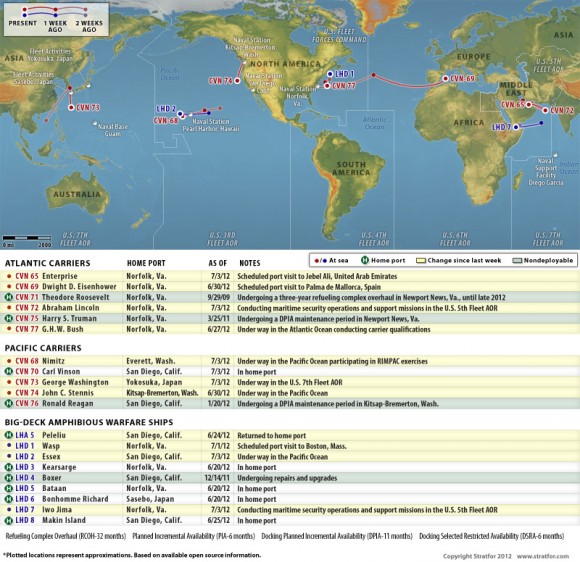Click the Big-Deck Amphibious Warfare Ships heading
The width and height of the screenshot is (580, 562).
[x=89, y=422]
